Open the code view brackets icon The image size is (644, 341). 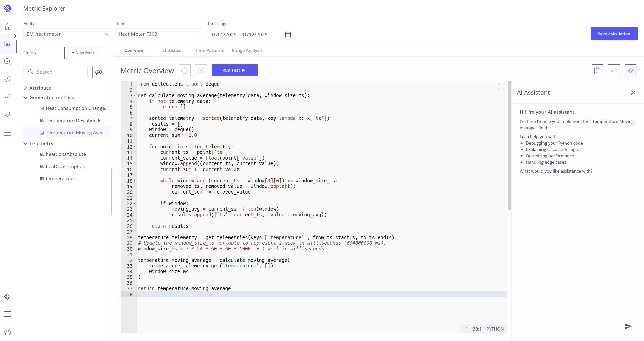click(614, 70)
